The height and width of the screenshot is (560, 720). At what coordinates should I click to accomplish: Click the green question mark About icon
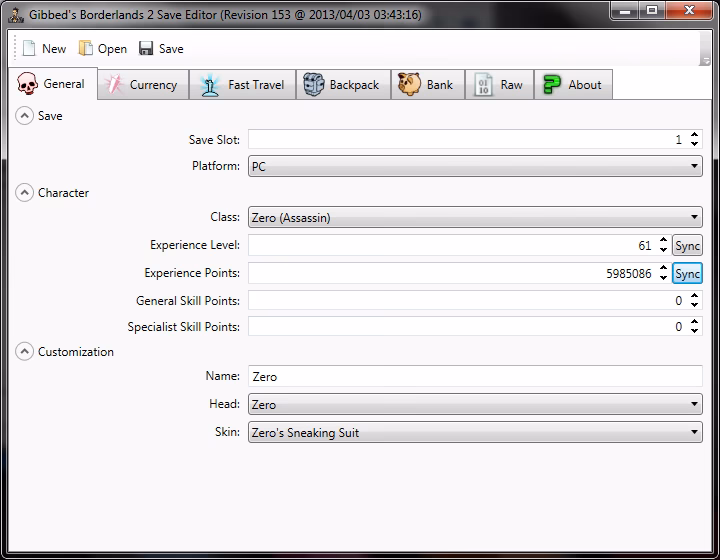[x=551, y=84]
